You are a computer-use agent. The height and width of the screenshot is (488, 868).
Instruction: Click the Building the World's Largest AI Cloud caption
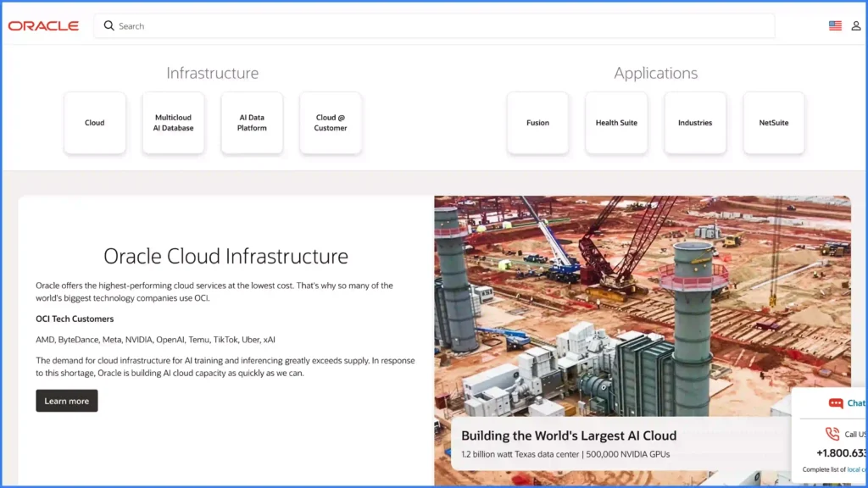click(x=569, y=435)
